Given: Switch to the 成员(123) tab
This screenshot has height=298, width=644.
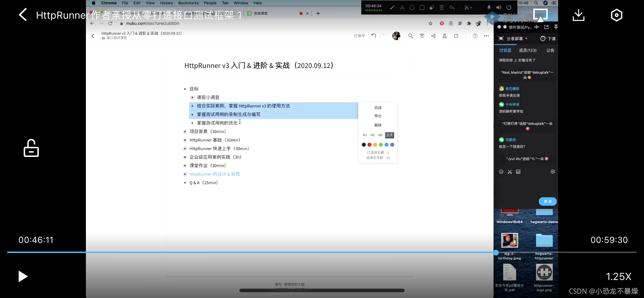Looking at the screenshot, I should pos(528,50).
